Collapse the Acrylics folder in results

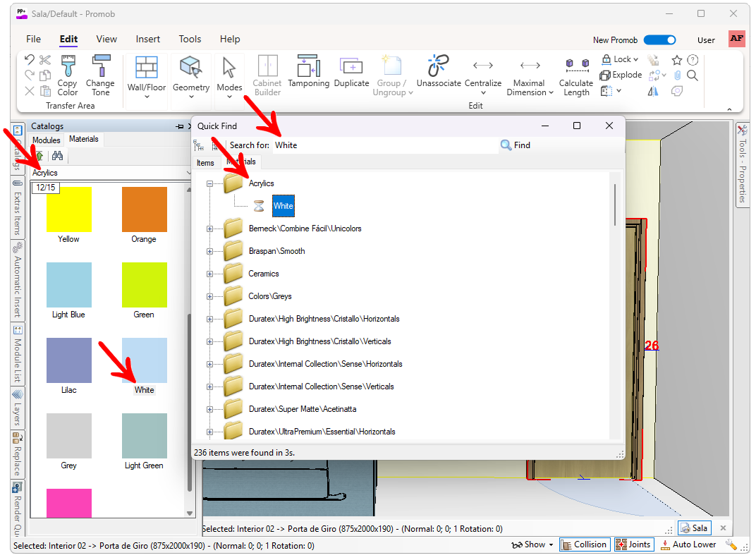tap(209, 183)
